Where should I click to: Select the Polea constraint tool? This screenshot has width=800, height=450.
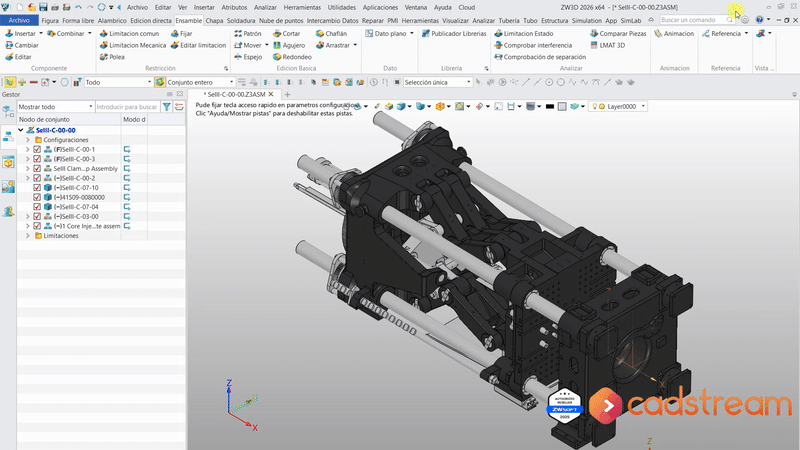click(112, 57)
